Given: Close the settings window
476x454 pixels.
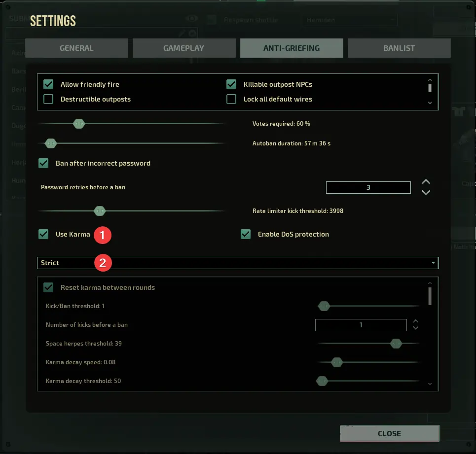Looking at the screenshot, I should pyautogui.click(x=390, y=433).
